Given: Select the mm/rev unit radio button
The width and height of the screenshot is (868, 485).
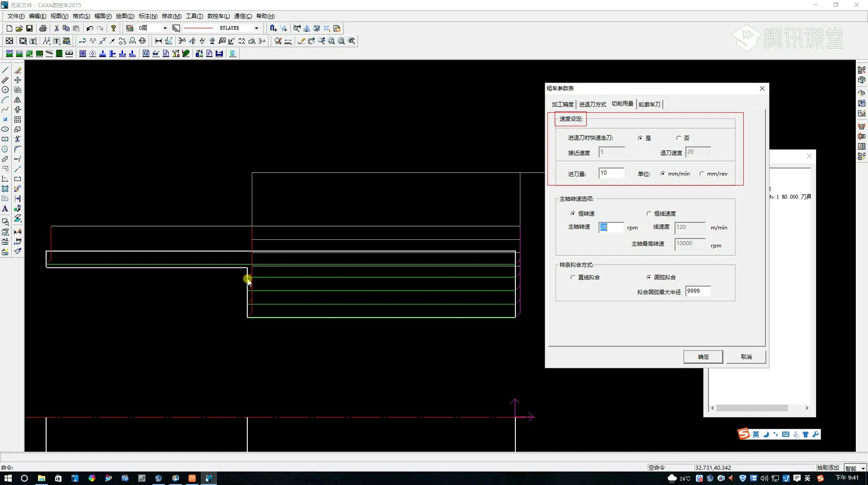Looking at the screenshot, I should tap(702, 174).
